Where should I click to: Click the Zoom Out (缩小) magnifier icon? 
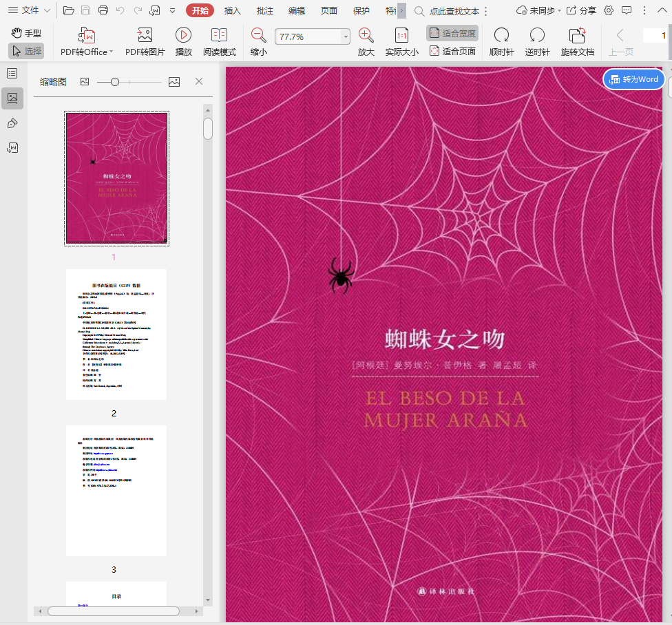tap(259, 36)
